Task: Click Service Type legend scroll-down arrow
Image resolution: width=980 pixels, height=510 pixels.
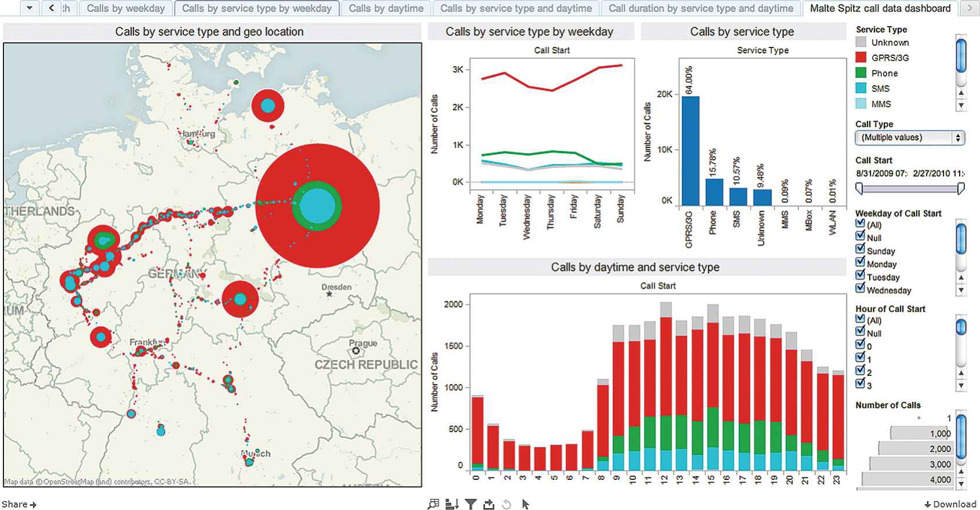Action: (961, 106)
